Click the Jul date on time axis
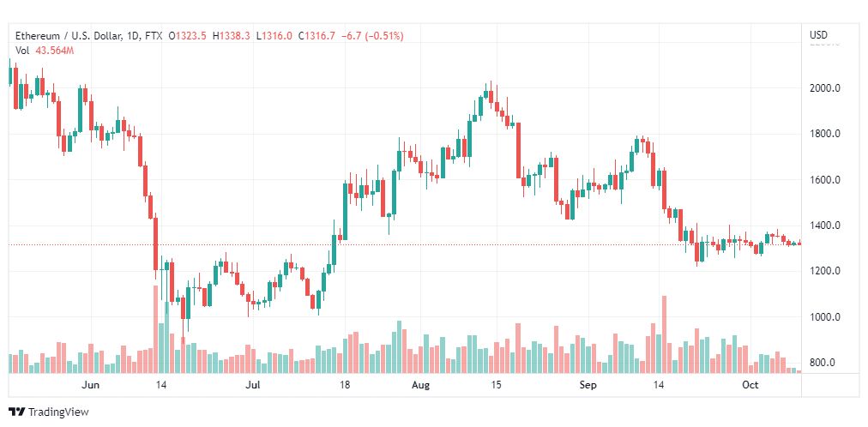868x427 pixels. [x=254, y=385]
